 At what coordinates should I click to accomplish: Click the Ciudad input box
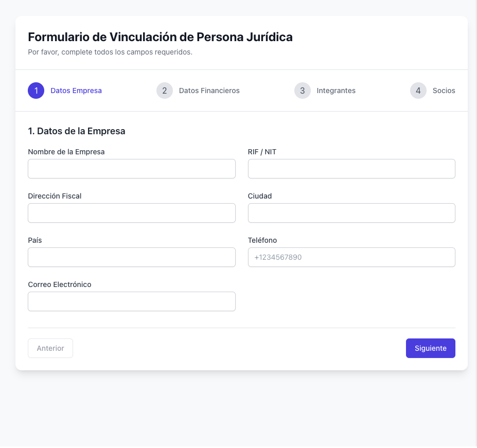tap(351, 213)
